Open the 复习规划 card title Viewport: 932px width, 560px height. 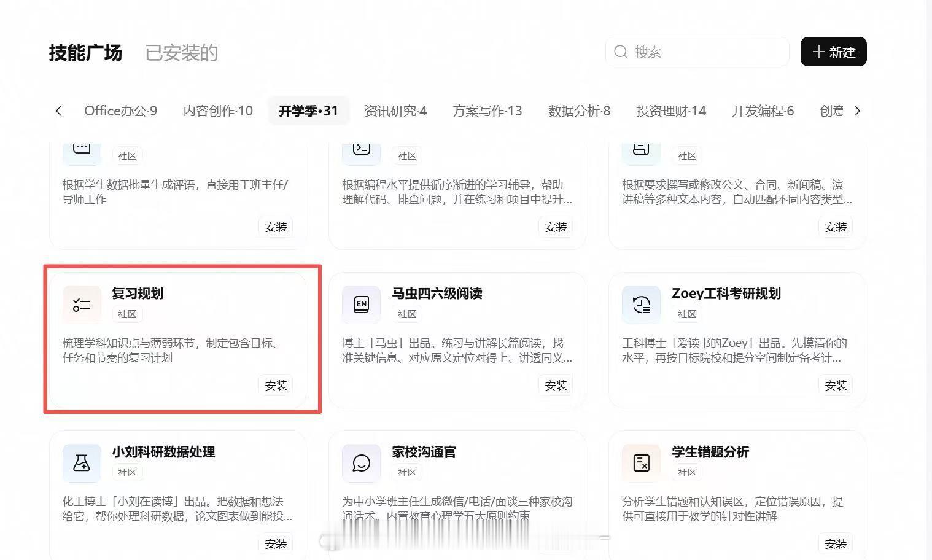click(138, 294)
